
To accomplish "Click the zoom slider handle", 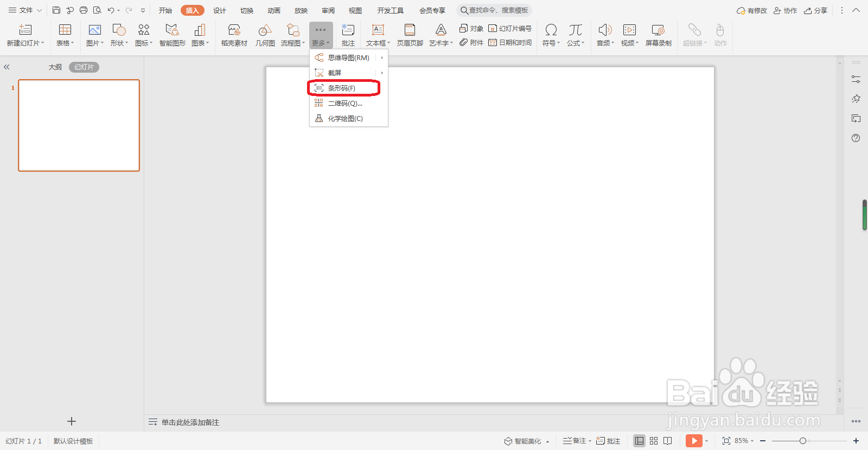I will 803,441.
